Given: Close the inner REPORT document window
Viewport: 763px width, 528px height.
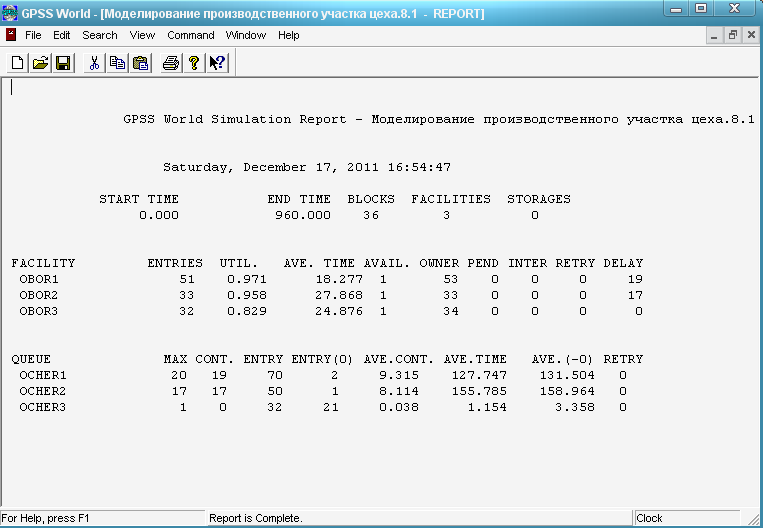Looking at the screenshot, I should pyautogui.click(x=751, y=36).
